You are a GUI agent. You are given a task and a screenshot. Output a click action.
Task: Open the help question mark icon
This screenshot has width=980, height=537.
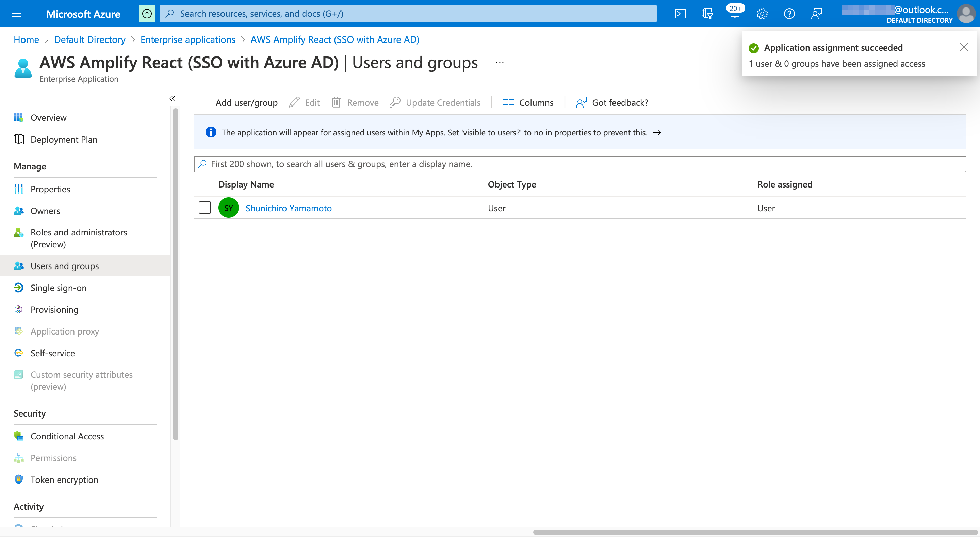789,13
